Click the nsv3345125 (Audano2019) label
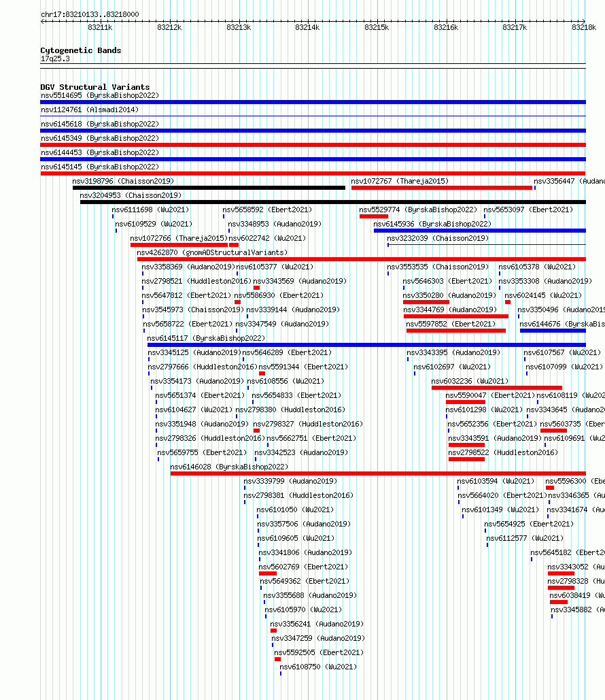Viewport: 605px width, 700px height. point(194,352)
